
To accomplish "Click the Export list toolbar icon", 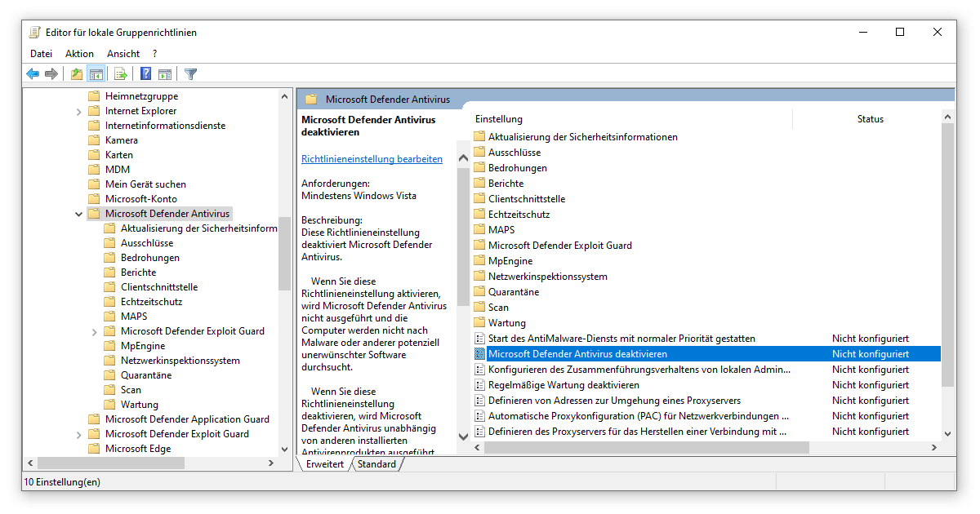I will pyautogui.click(x=119, y=73).
